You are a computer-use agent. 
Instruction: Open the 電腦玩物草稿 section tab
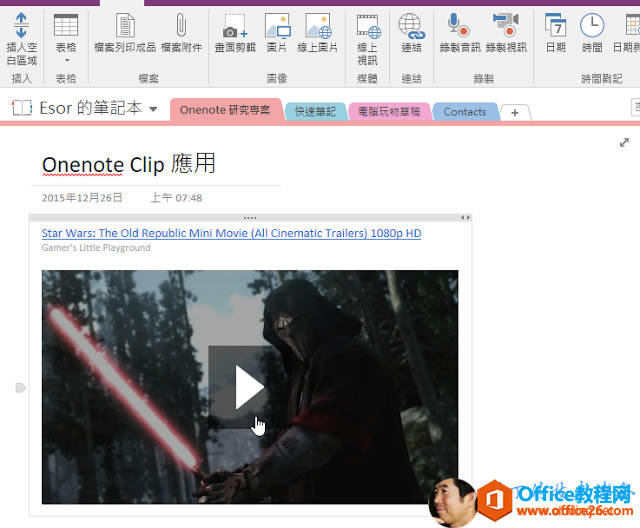pos(389,111)
